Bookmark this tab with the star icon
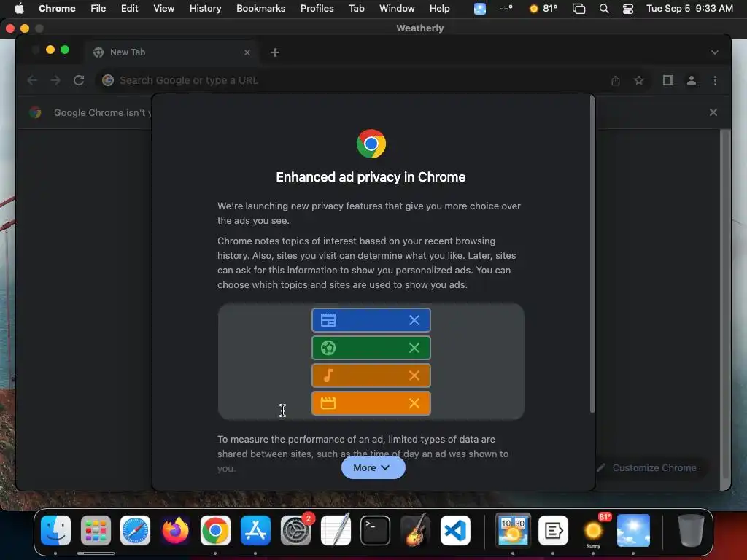The image size is (747, 560). click(639, 80)
